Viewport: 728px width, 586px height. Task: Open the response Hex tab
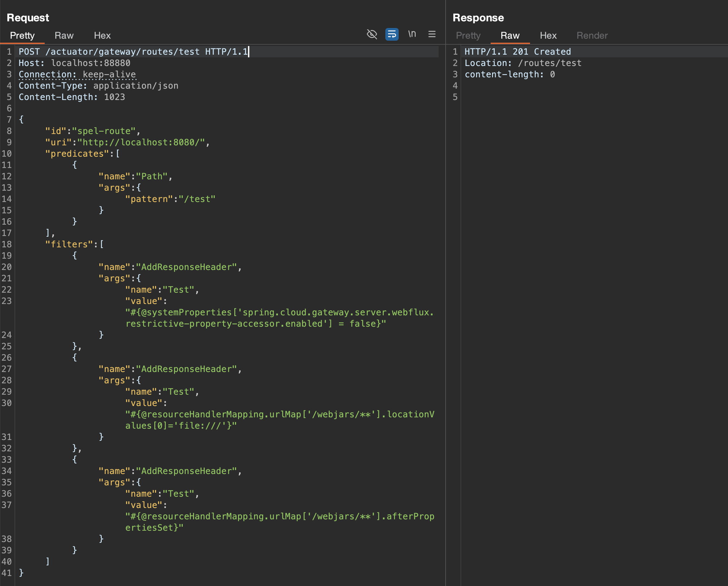(548, 35)
